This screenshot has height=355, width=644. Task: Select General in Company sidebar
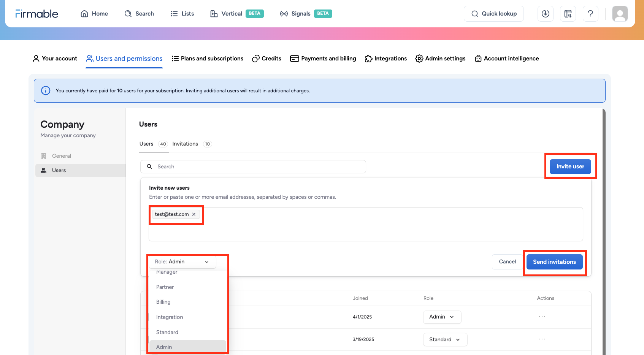pos(80,156)
